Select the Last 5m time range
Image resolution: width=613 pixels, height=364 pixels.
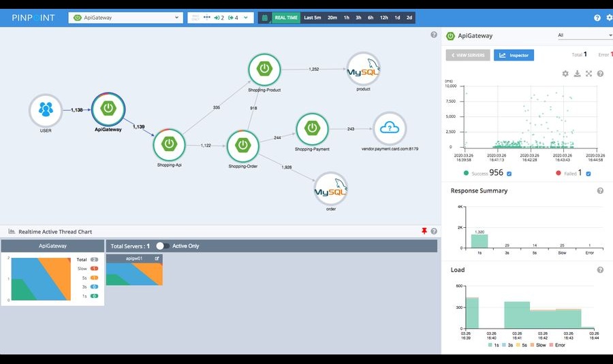tap(313, 18)
